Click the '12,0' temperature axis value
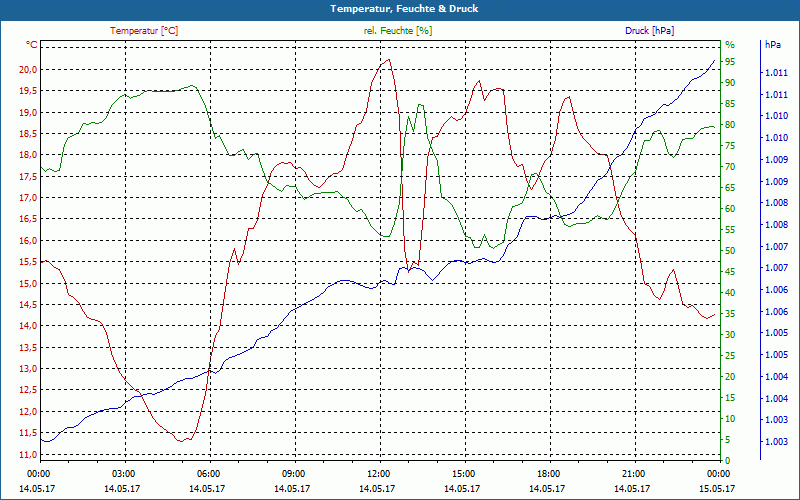The height and width of the screenshot is (500, 800). 29,412
